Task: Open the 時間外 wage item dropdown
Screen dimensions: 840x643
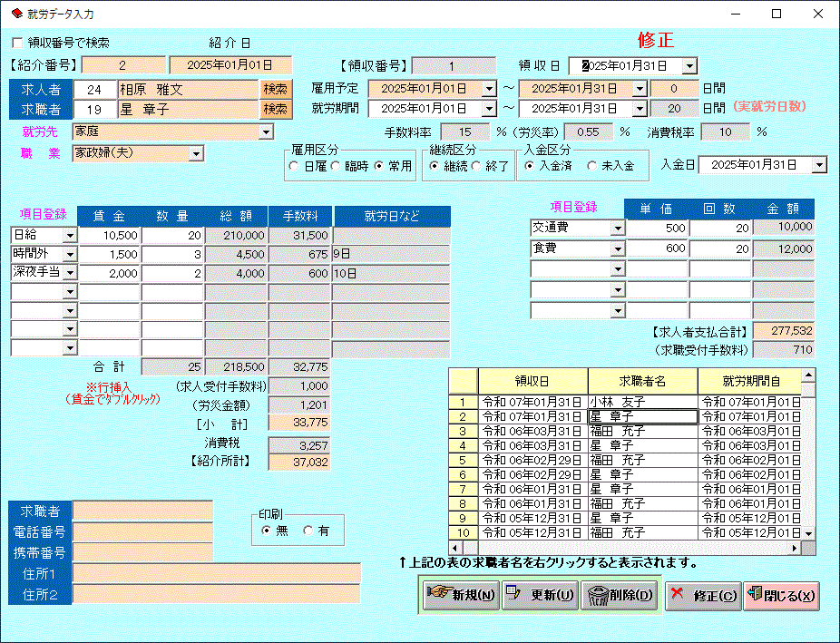Action: [70, 254]
